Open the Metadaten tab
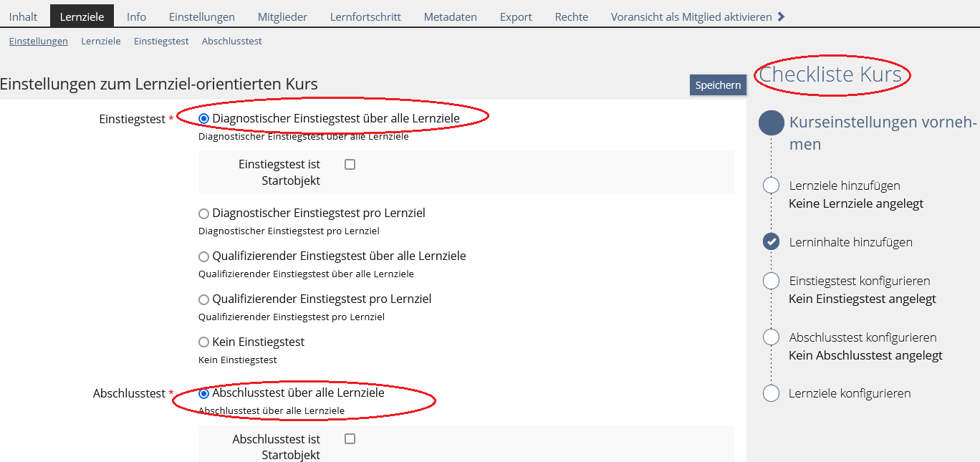Screen dimensions: 980x462 [450, 16]
